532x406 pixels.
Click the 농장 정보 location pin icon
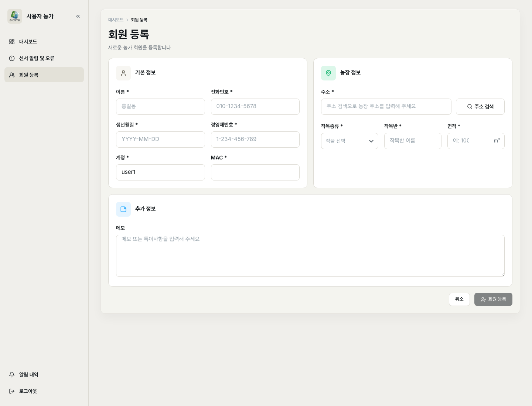pyautogui.click(x=328, y=73)
